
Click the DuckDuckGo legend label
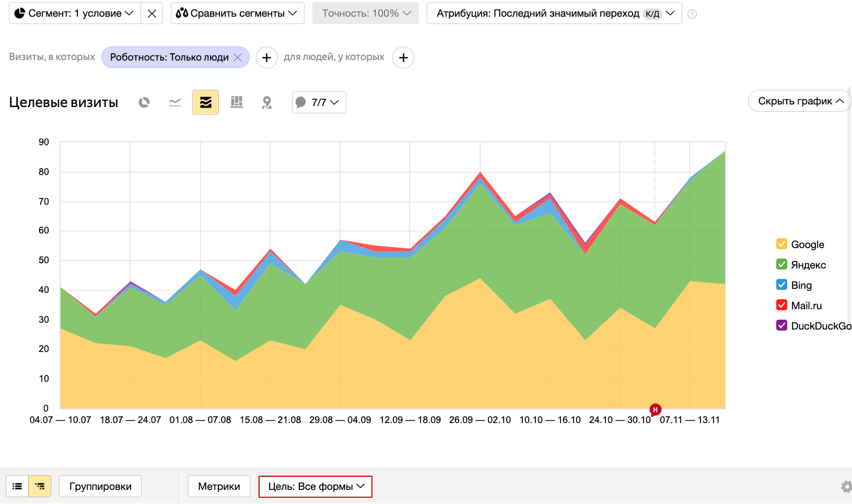[821, 326]
